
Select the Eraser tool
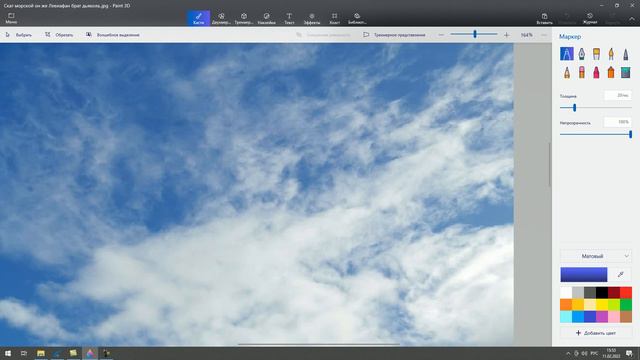click(x=581, y=73)
